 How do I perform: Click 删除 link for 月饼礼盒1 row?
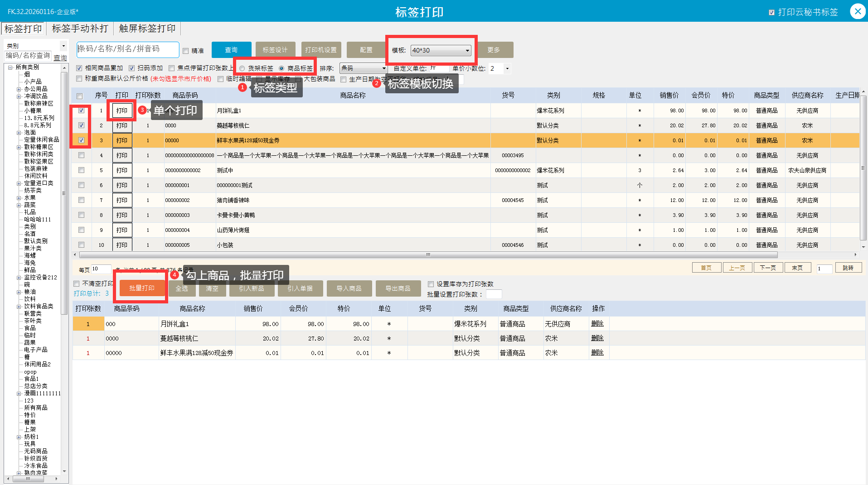coord(597,324)
